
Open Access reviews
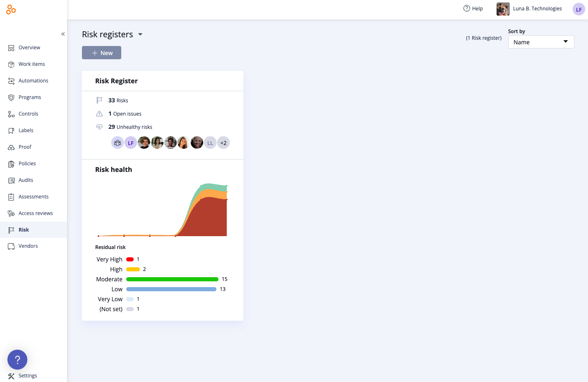(x=36, y=213)
